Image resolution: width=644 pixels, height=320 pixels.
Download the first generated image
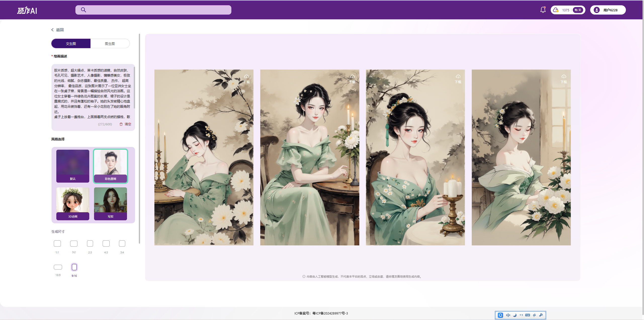tap(246, 79)
